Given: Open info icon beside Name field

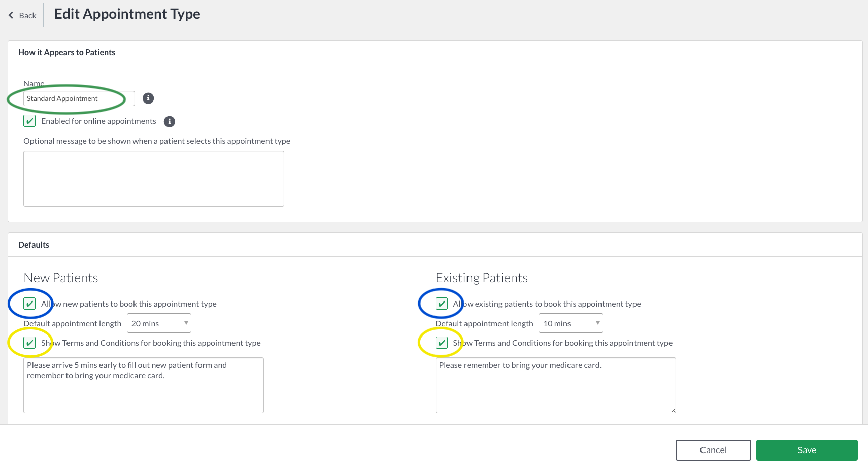Looking at the screenshot, I should pos(148,98).
